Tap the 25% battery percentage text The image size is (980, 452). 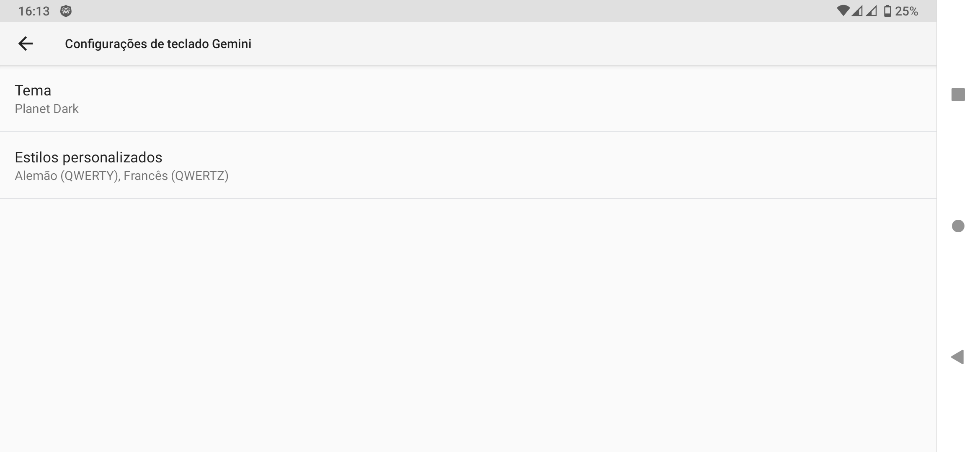click(906, 11)
